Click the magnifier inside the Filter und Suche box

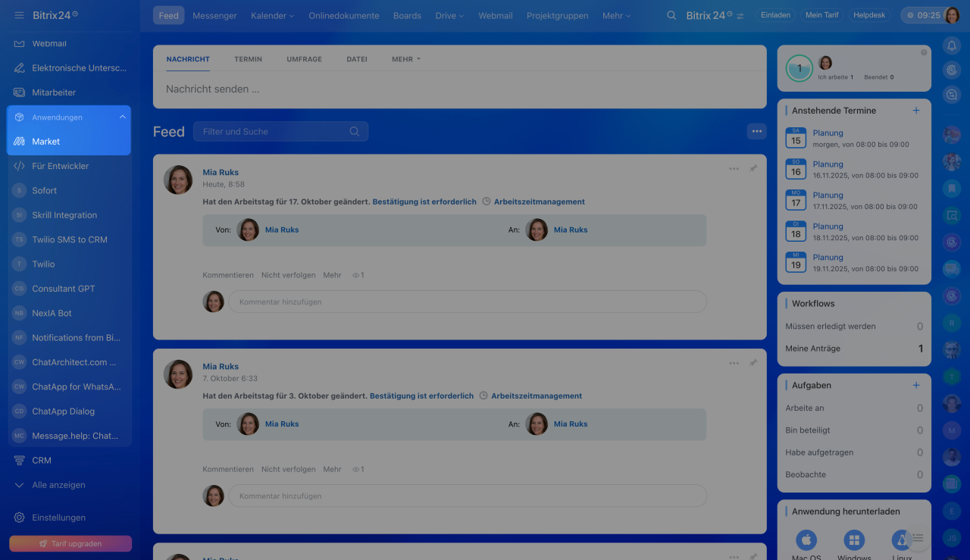coord(354,131)
